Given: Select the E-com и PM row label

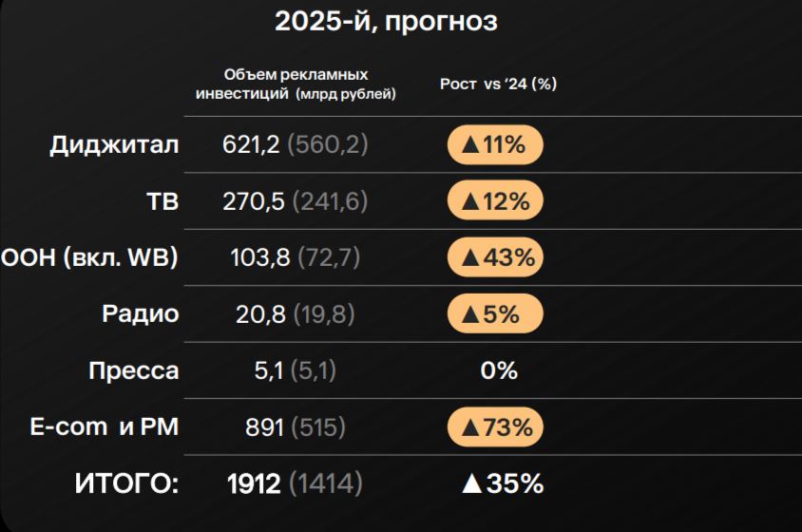Looking at the screenshot, I should (103, 427).
